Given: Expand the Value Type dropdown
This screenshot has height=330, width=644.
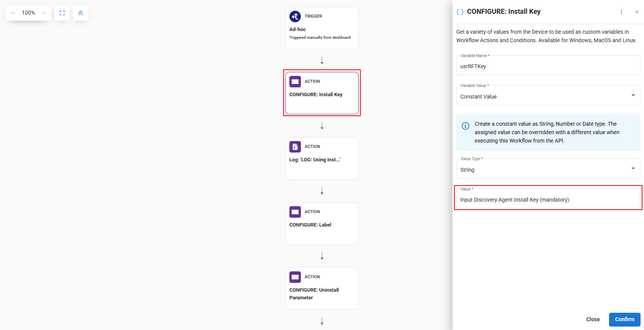Looking at the screenshot, I should point(633,169).
